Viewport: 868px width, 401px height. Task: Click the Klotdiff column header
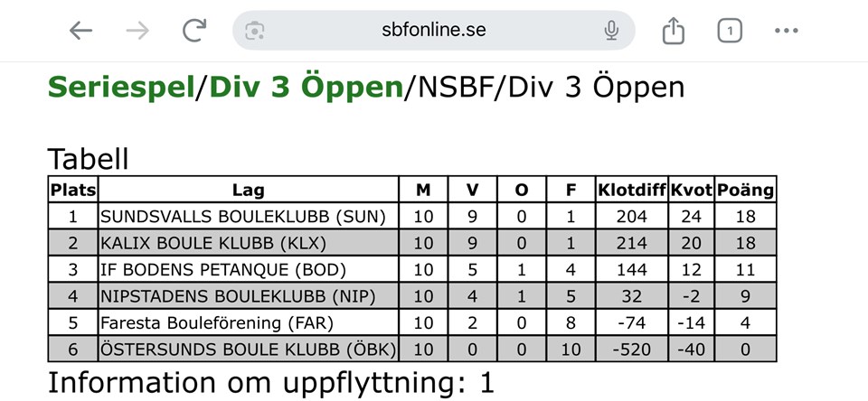coord(632,190)
